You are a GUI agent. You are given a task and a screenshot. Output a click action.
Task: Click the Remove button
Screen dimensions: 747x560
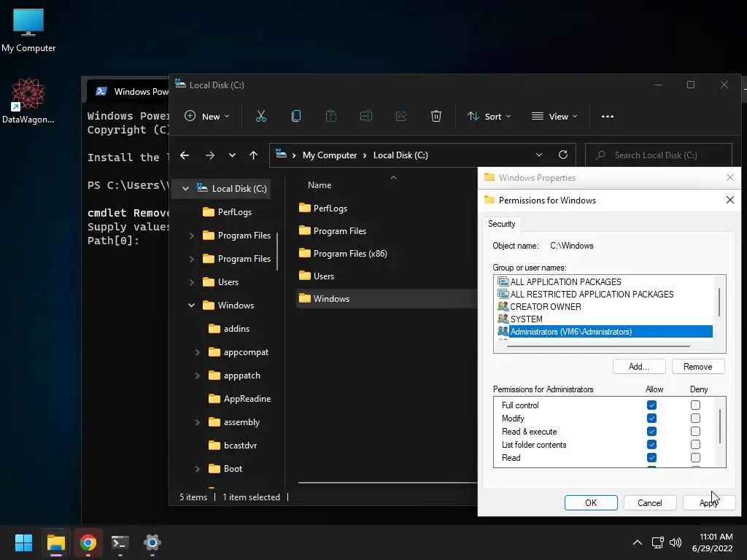tap(698, 367)
